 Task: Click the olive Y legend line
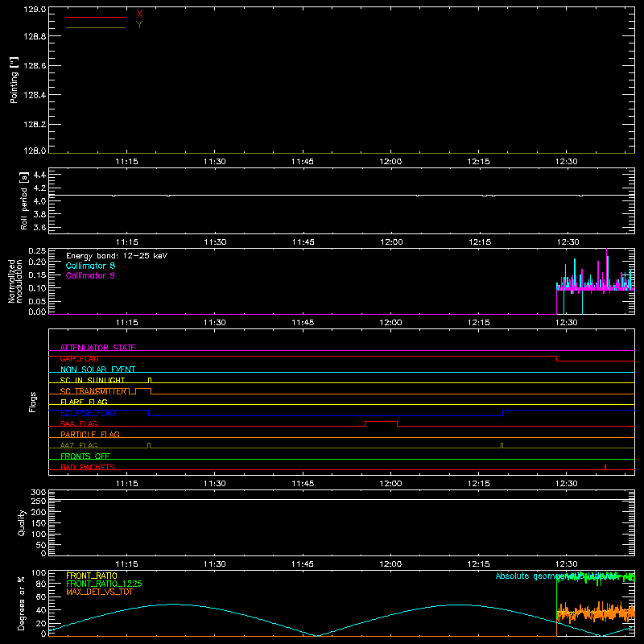(x=96, y=28)
